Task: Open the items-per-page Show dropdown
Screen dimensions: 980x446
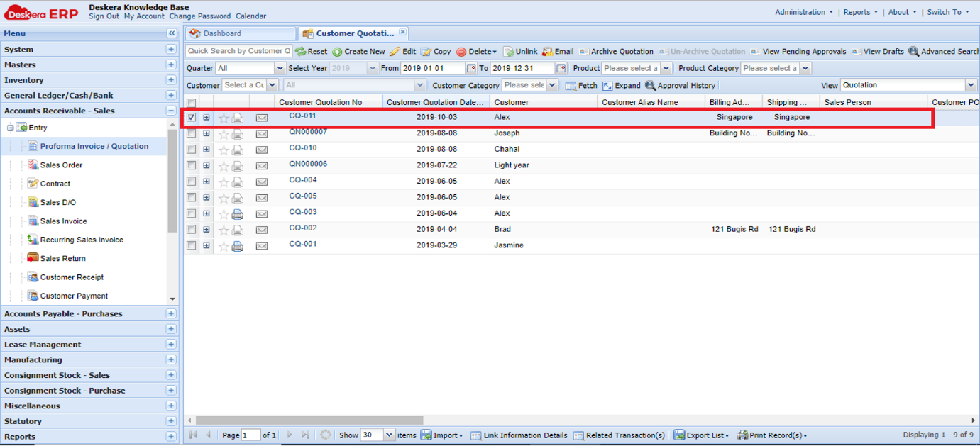Action: [x=389, y=435]
